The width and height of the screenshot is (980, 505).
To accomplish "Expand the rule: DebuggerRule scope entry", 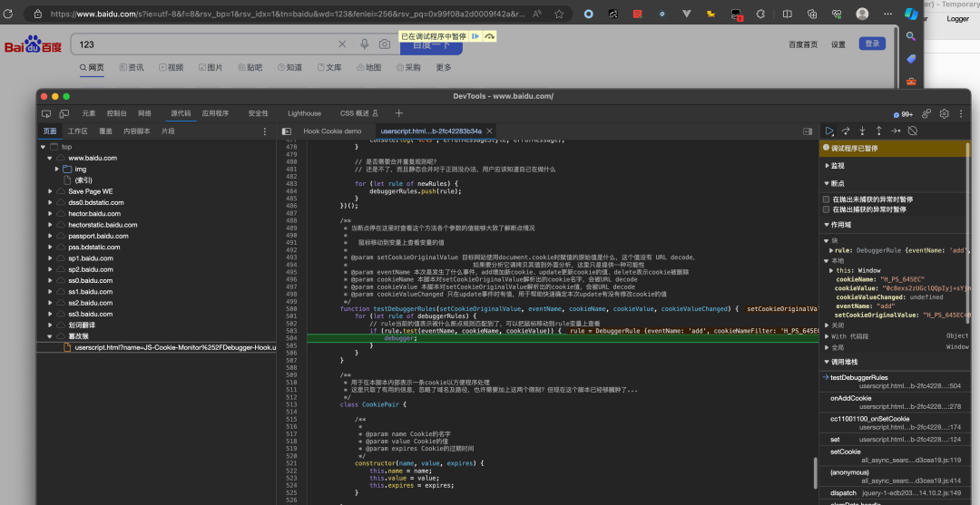I will [x=831, y=250].
